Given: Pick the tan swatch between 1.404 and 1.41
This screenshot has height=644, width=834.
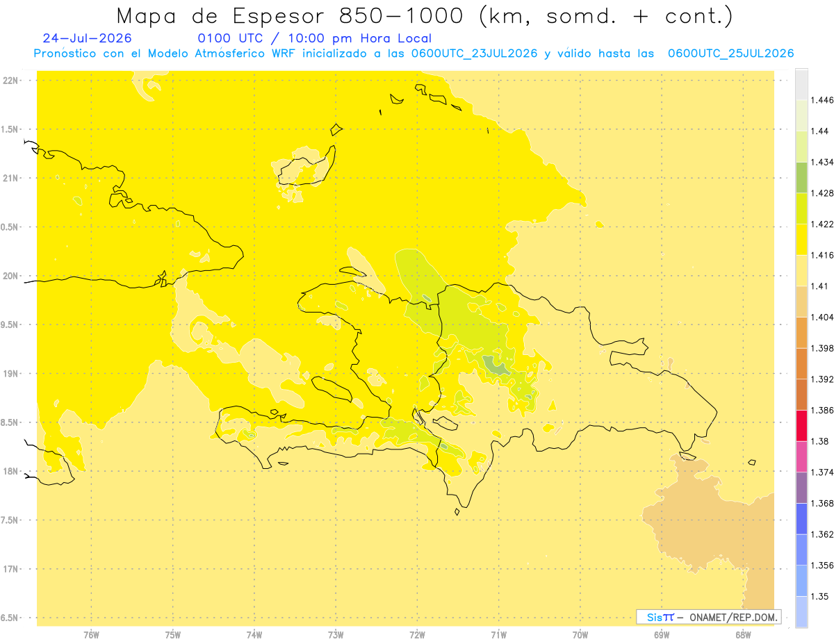Looking at the screenshot, I should click(801, 302).
